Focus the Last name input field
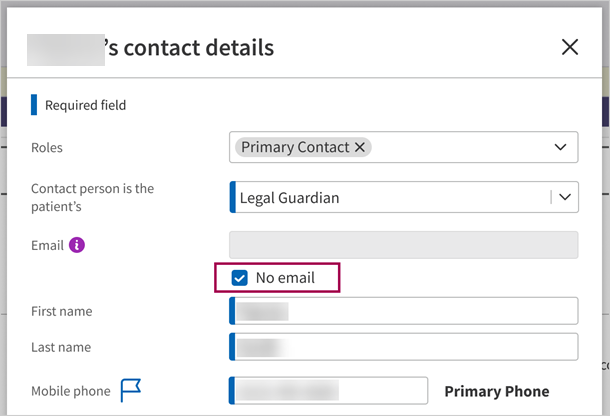 point(404,347)
